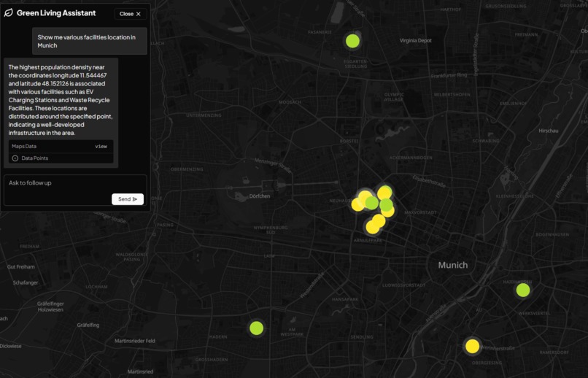Click the Gut Freiham map label

pos(21,267)
